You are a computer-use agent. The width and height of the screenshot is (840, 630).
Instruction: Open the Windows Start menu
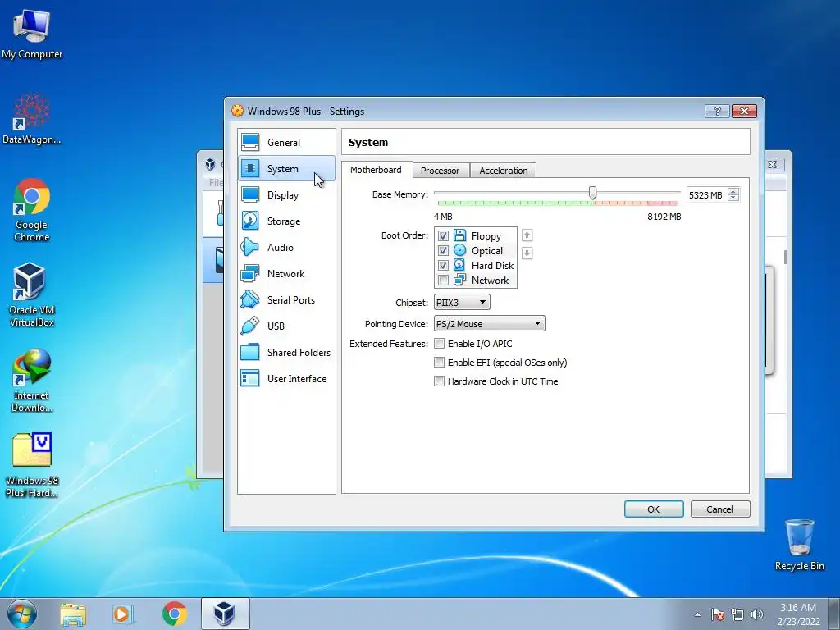[22, 614]
